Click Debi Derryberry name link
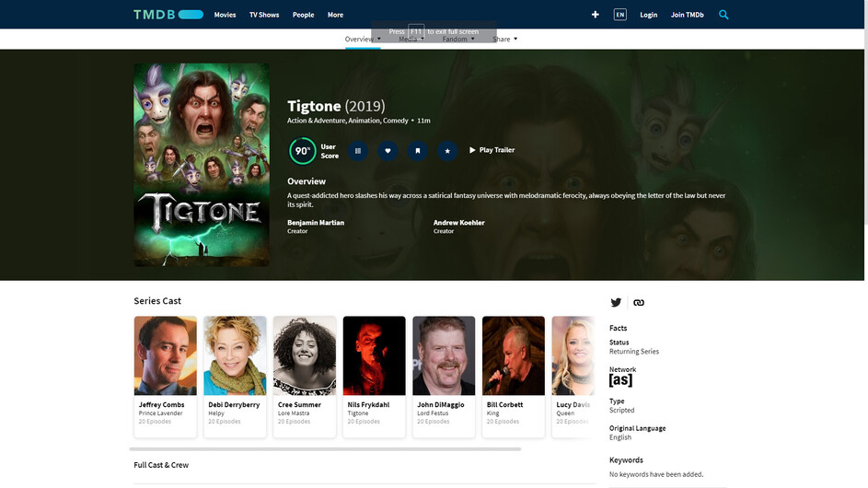 click(234, 404)
